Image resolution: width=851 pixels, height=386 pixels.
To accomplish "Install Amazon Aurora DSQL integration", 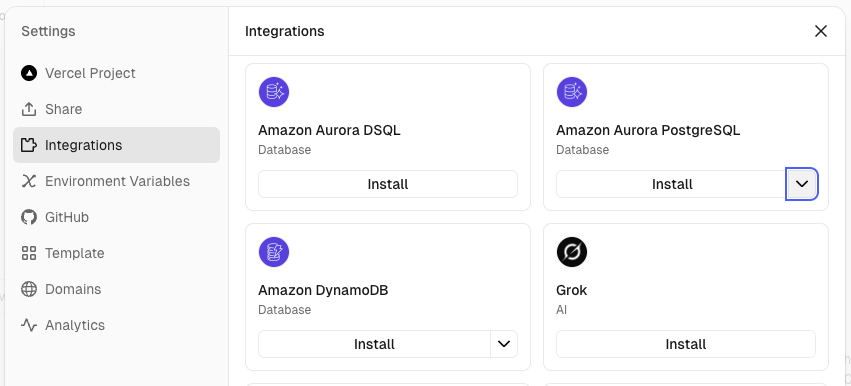I will [x=388, y=184].
